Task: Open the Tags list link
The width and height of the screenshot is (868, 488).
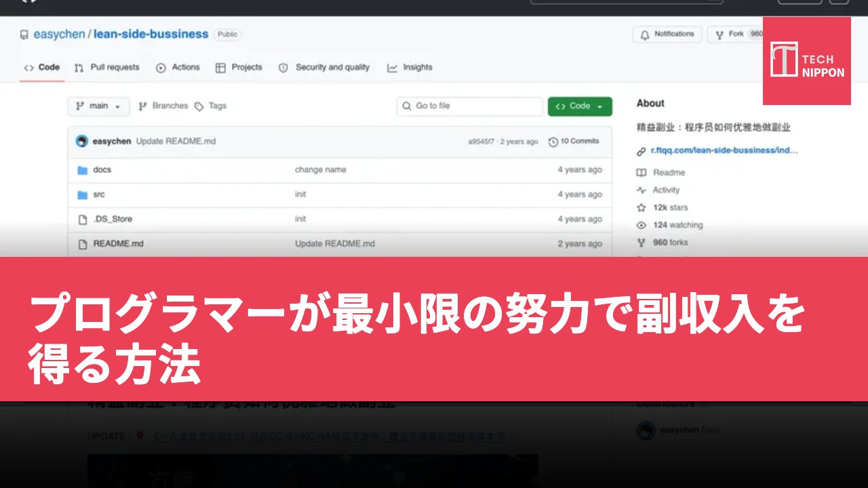Action: pos(210,106)
